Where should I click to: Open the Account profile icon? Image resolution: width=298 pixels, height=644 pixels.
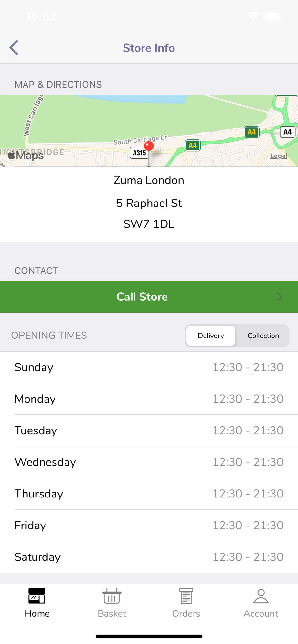tap(261, 596)
